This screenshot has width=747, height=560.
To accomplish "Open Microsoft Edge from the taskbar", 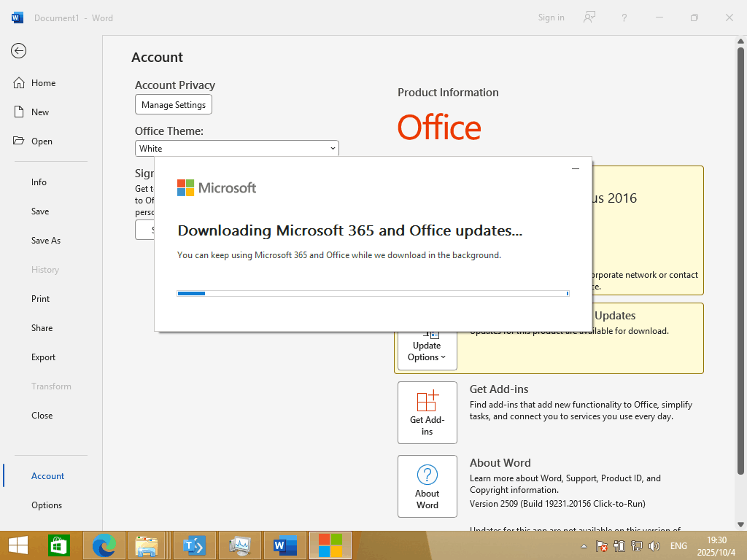I will 104,545.
